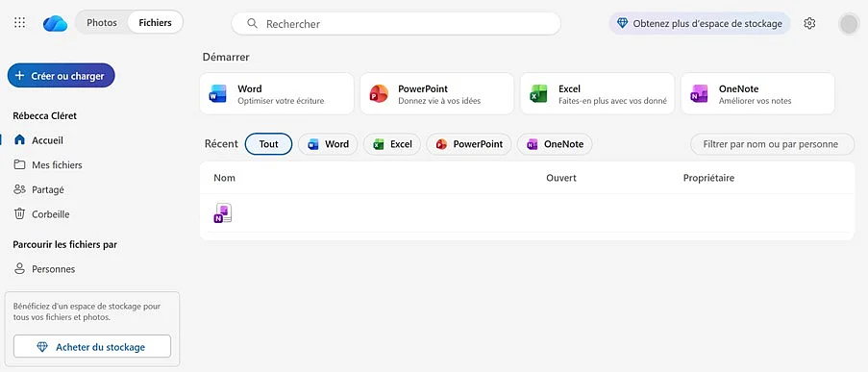Viewport: 868px width, 372px height.
Task: Click the Optimiser votre écriture text
Action: (x=281, y=101)
